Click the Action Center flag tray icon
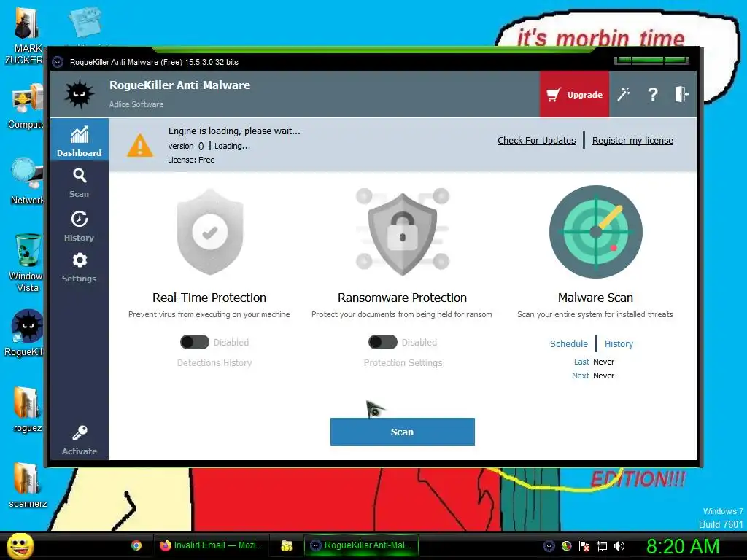Image resolution: width=747 pixels, height=560 pixels. [584, 546]
